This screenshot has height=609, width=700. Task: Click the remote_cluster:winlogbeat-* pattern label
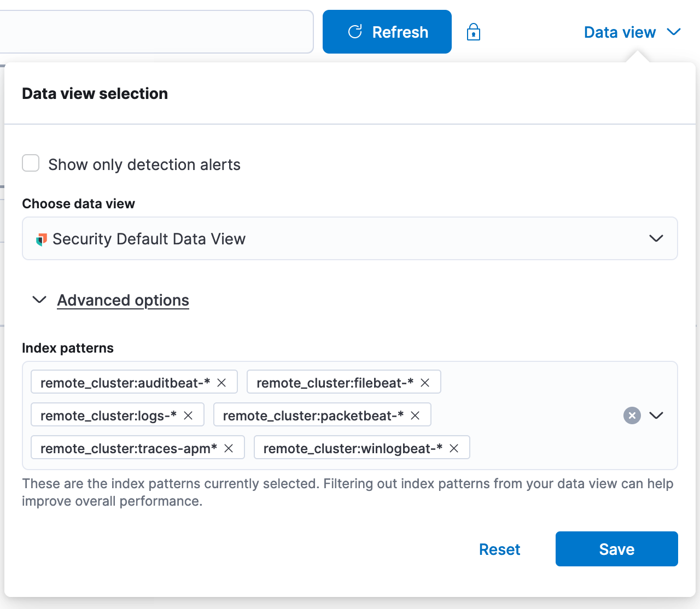click(x=352, y=448)
